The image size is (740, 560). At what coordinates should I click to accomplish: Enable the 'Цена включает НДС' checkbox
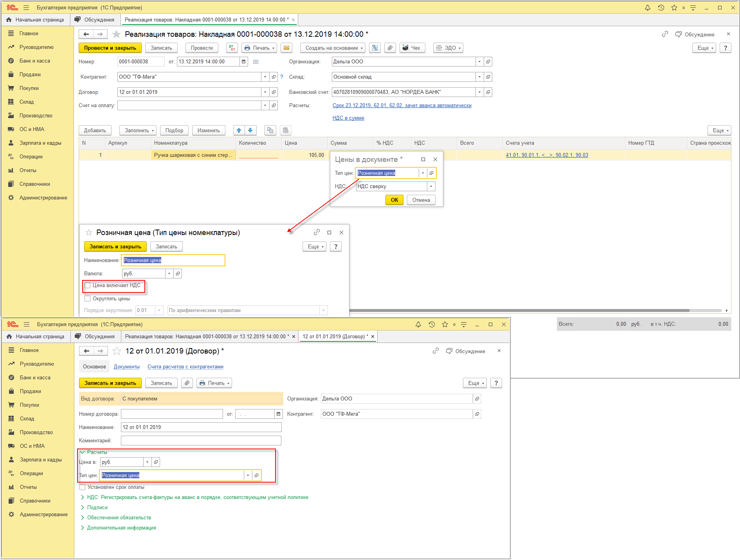[88, 285]
